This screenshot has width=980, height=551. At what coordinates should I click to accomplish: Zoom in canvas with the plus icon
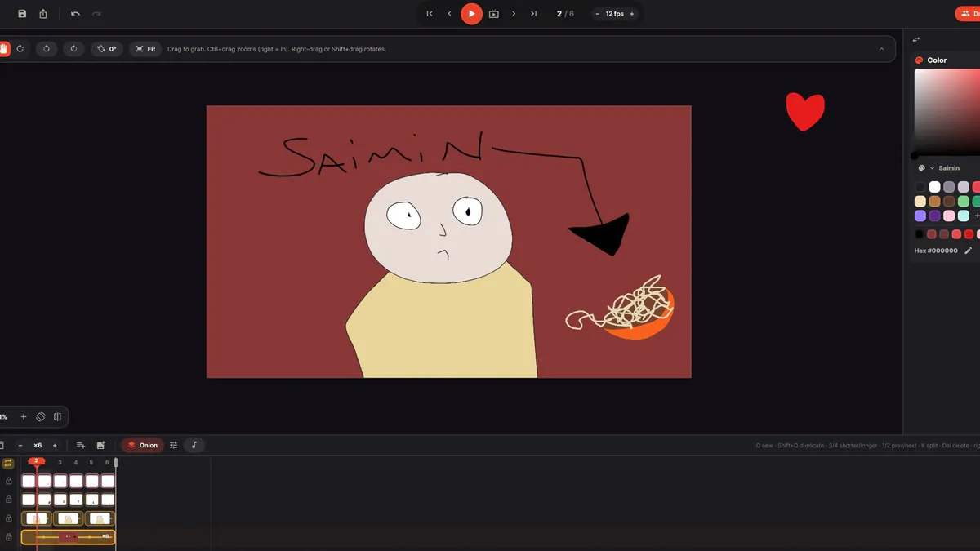click(24, 417)
